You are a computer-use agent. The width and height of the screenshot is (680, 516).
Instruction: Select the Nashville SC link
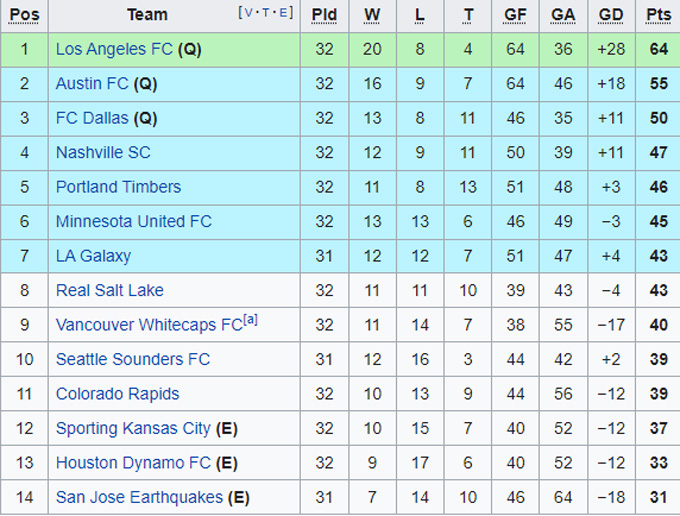[103, 153]
